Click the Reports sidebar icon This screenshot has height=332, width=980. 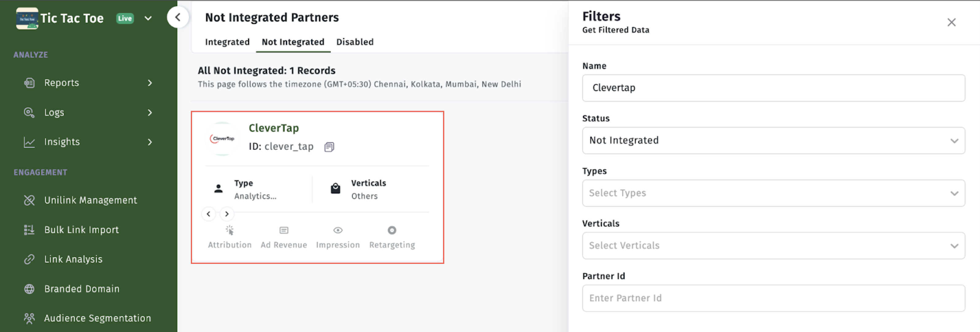pos(29,83)
